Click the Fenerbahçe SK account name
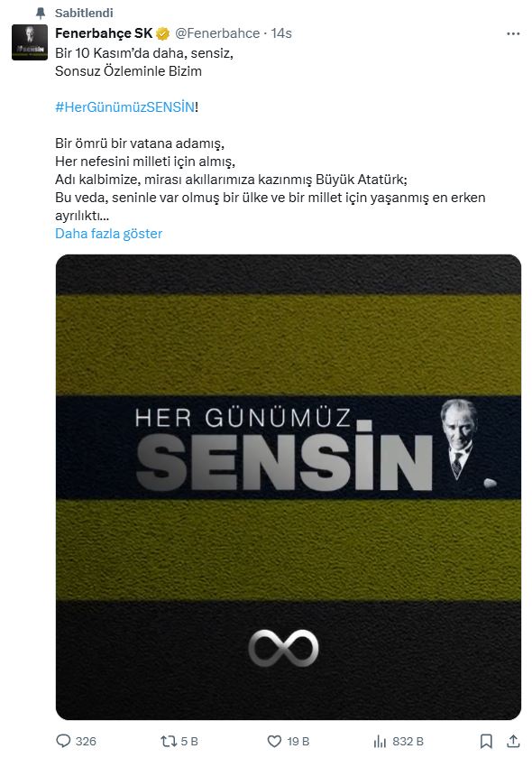Screen dimensions: 532x758 (x=104, y=33)
